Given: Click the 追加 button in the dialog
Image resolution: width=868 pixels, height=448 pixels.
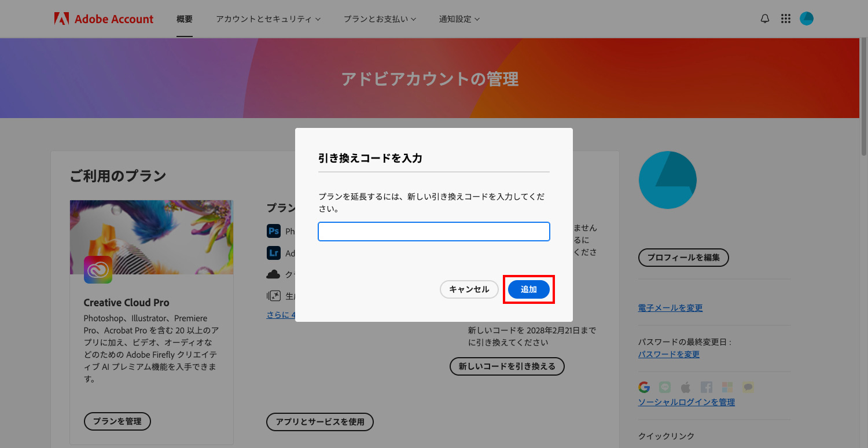Looking at the screenshot, I should pos(528,289).
